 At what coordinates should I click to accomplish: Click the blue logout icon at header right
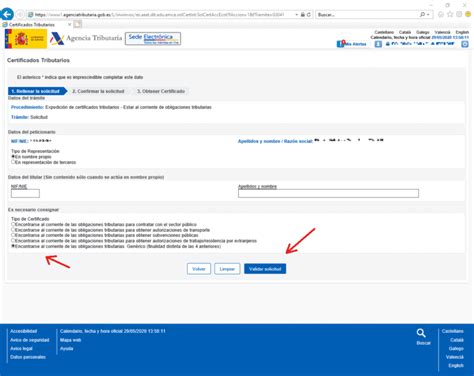click(x=465, y=44)
